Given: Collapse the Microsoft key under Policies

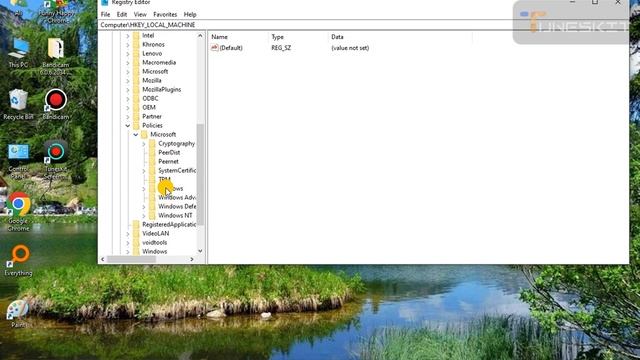Looking at the screenshot, I should (x=136, y=135).
